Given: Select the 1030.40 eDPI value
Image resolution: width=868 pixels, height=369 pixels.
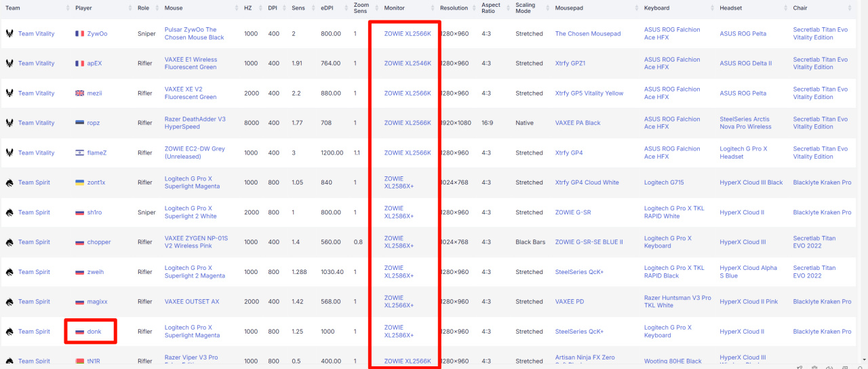Looking at the screenshot, I should [x=332, y=272].
